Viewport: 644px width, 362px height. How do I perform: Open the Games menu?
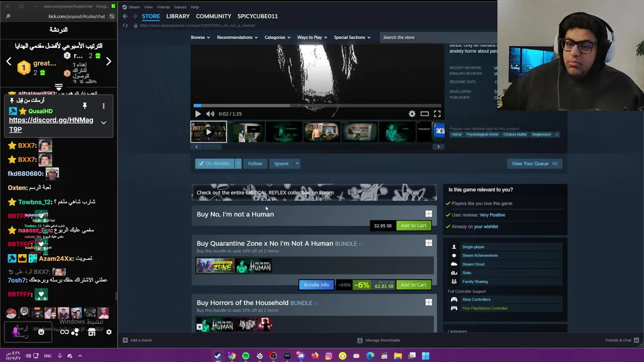click(x=180, y=7)
